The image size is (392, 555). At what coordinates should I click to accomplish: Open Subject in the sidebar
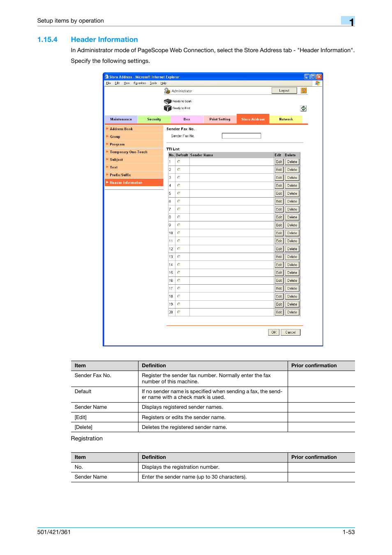[x=134, y=159]
